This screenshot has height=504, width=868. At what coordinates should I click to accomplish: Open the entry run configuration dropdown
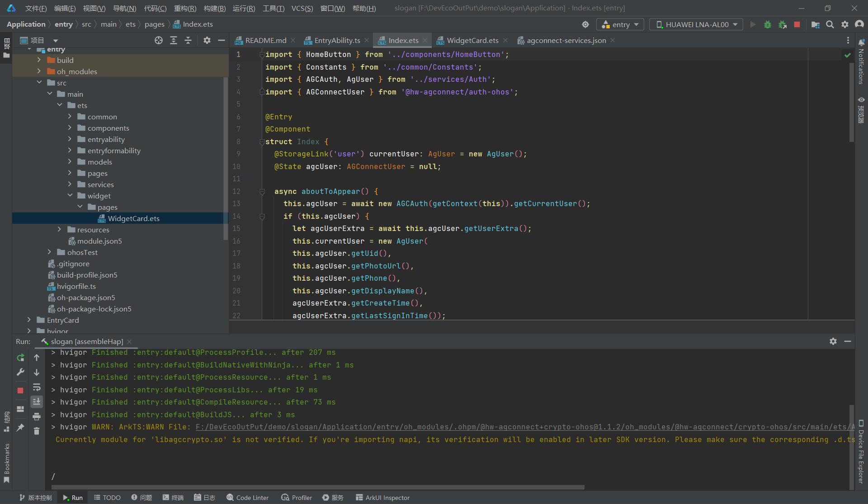click(620, 24)
